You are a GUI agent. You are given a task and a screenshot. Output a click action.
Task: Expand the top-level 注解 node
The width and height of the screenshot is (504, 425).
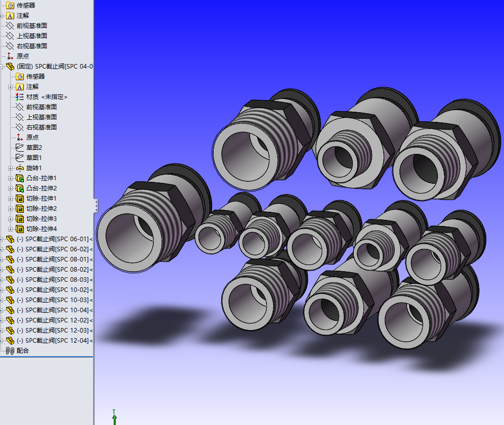pyautogui.click(x=2, y=16)
